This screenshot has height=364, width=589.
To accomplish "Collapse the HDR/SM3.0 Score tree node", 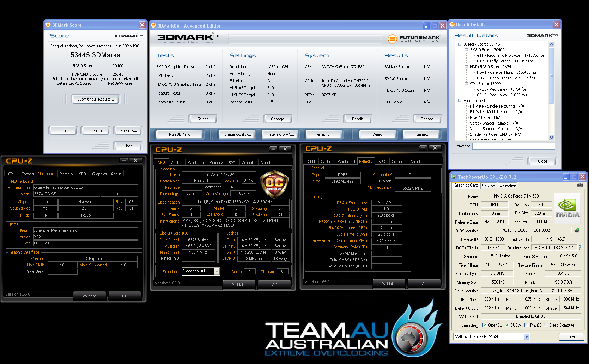I will pyautogui.click(x=466, y=67).
